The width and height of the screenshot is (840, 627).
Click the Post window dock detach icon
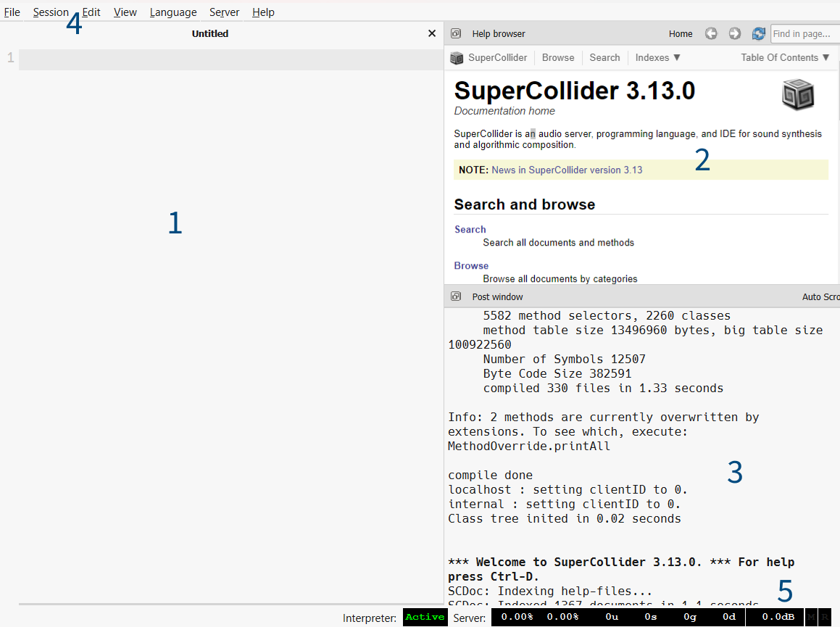pos(456,296)
